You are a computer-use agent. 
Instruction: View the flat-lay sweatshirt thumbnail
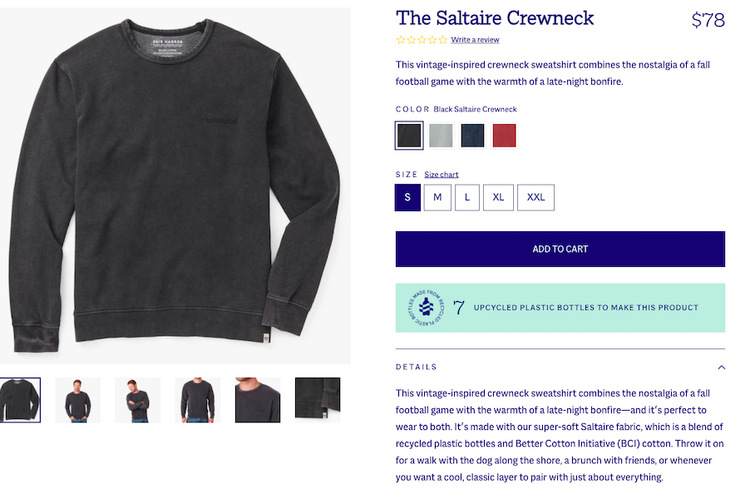click(20, 400)
